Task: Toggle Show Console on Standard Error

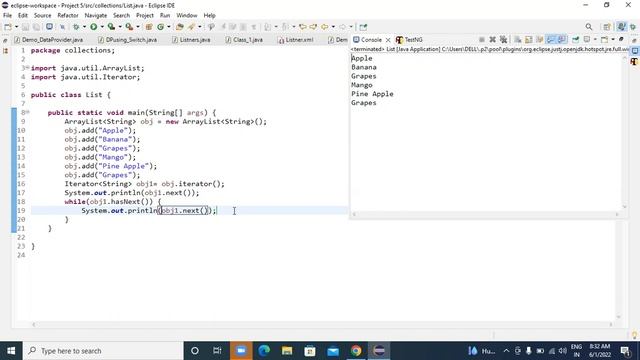Action: [562, 40]
